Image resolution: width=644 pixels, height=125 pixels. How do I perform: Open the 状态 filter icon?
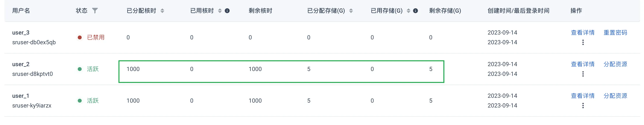click(x=95, y=10)
